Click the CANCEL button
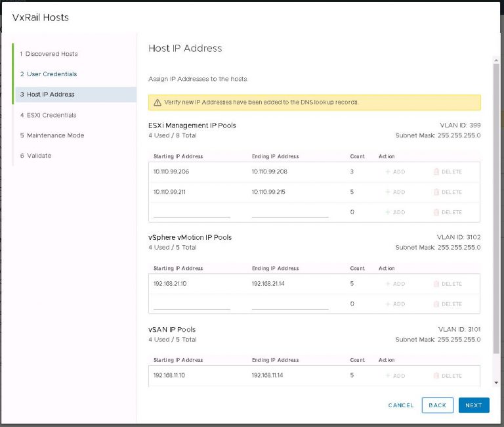Screen dimensions: 504x427 click(x=400, y=405)
